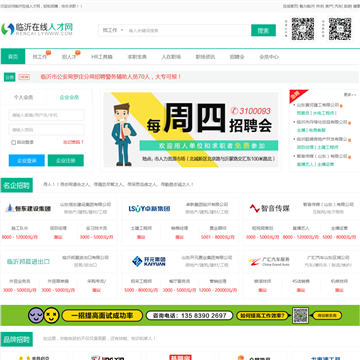
Task: Open the 卓新集团临沂有限公司 company link
Action: tap(207, 204)
